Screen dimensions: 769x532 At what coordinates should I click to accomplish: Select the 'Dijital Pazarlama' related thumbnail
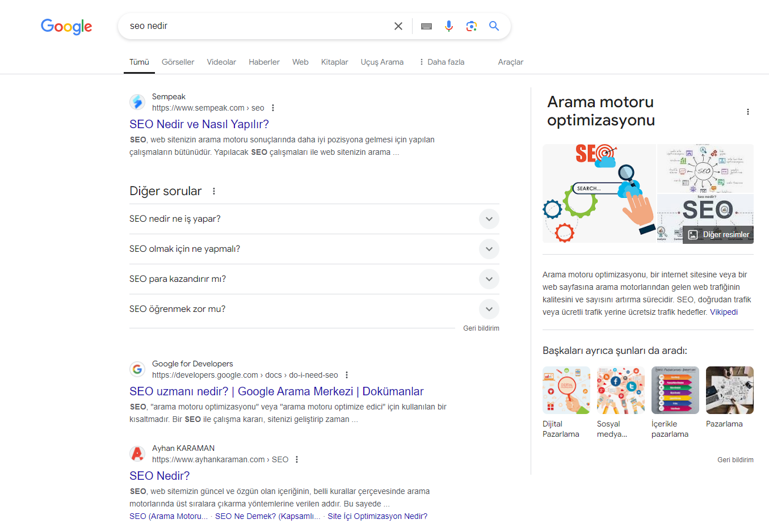point(566,390)
